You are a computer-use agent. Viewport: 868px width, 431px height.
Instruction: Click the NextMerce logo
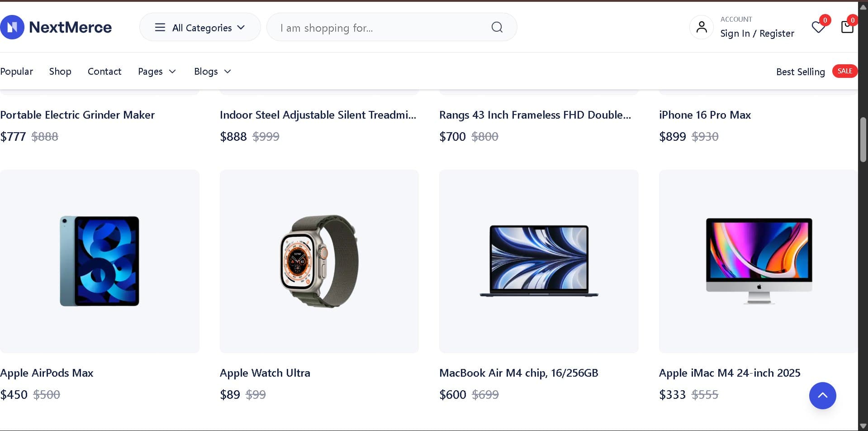click(56, 27)
